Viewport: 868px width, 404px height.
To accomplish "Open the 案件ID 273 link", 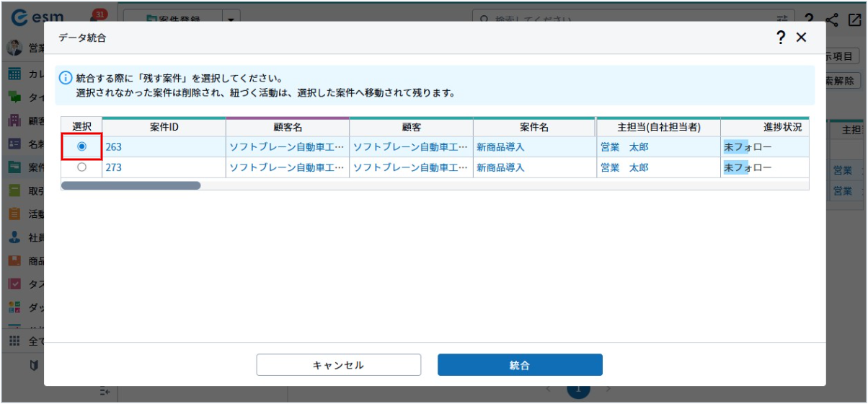I will click(x=113, y=167).
